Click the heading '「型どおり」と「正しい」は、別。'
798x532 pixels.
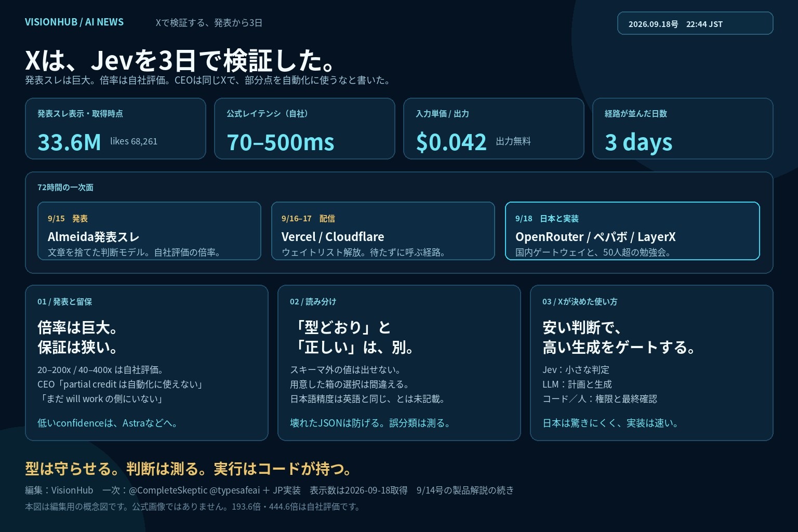(x=353, y=337)
